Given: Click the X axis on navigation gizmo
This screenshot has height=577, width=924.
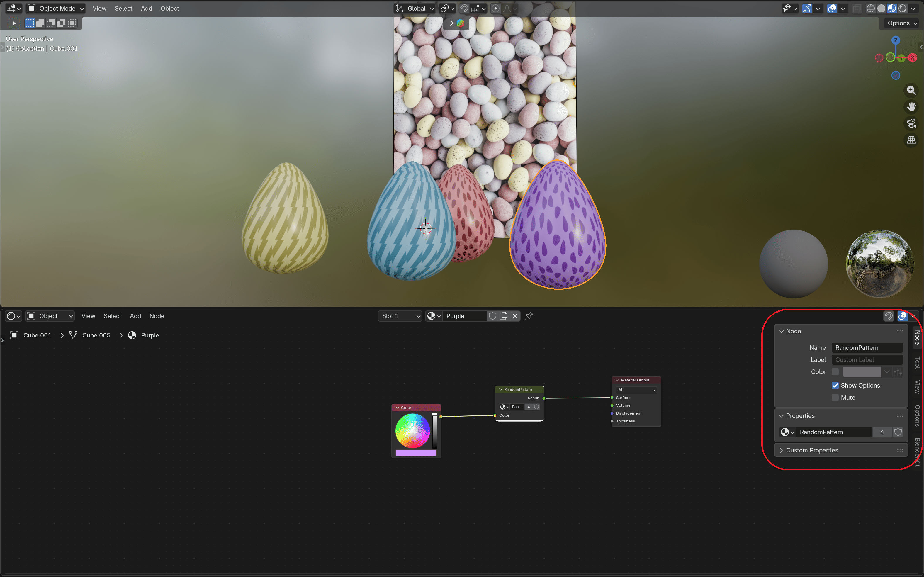Looking at the screenshot, I should click(912, 58).
